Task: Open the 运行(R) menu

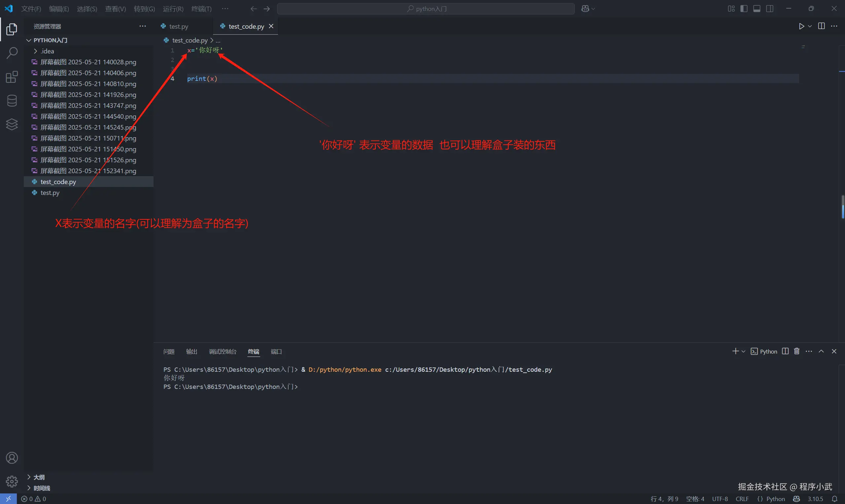Action: [173, 9]
